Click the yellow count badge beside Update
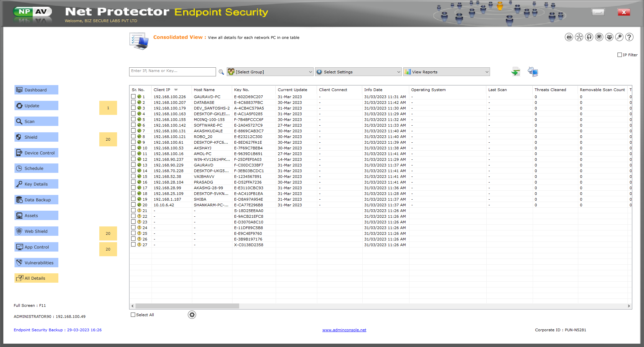644x347 pixels. [x=108, y=108]
